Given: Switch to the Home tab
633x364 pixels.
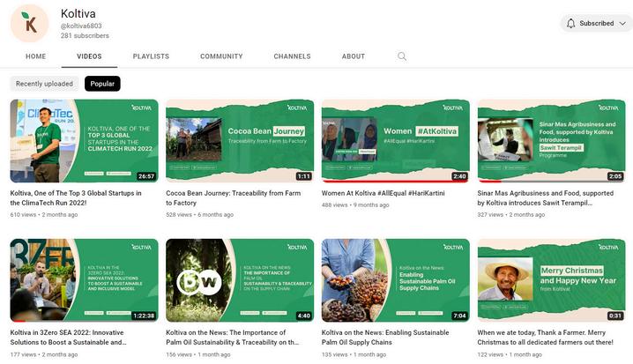Looking at the screenshot, I should click(x=35, y=56).
